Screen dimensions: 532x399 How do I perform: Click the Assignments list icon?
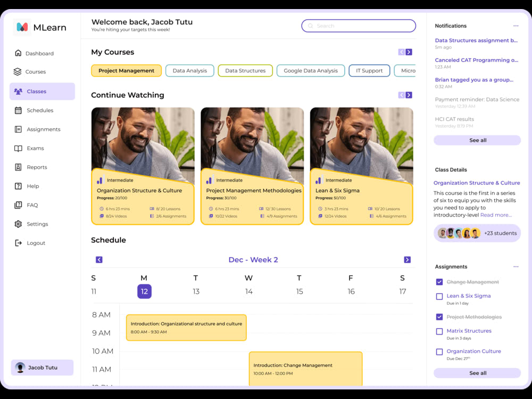(18, 129)
